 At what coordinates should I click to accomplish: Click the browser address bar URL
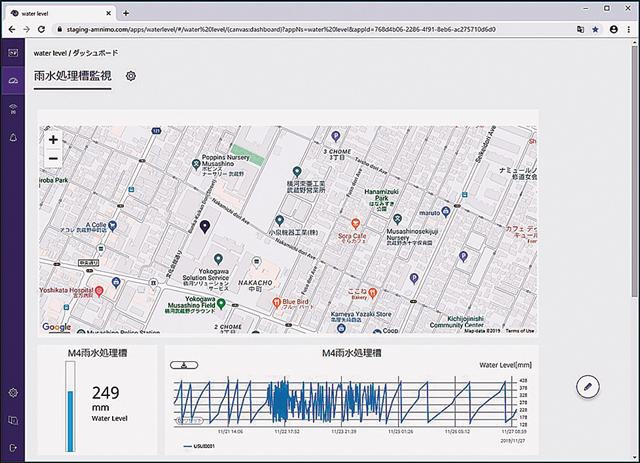(281, 29)
